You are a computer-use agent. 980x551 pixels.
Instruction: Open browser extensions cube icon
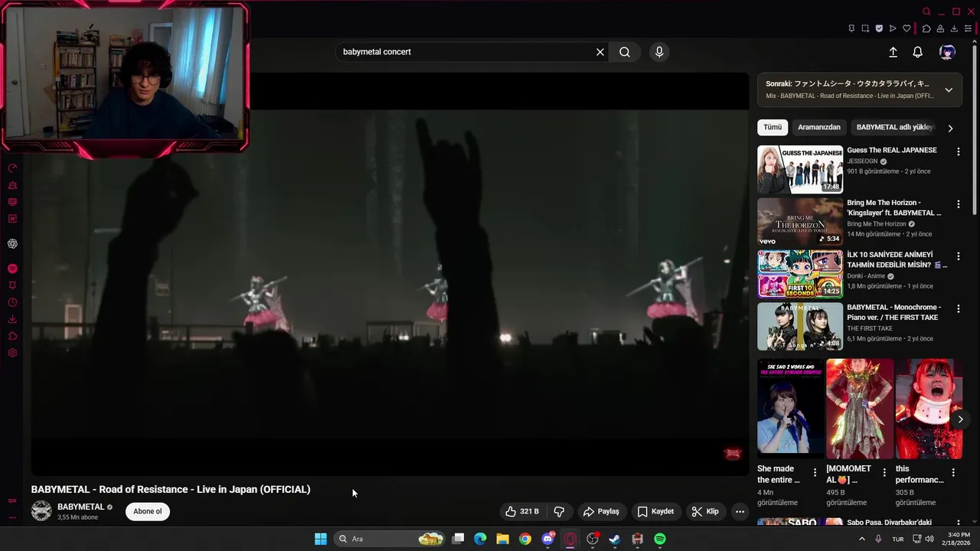(x=926, y=28)
